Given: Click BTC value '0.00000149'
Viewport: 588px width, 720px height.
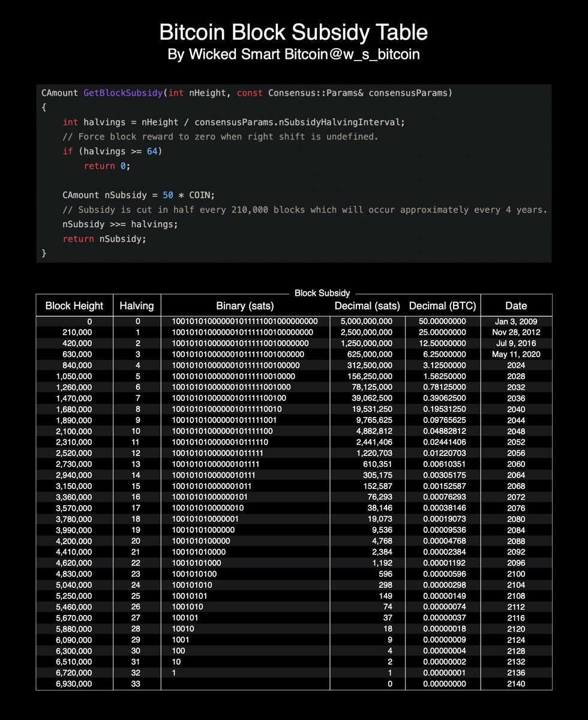Looking at the screenshot, I should pyautogui.click(x=445, y=596).
